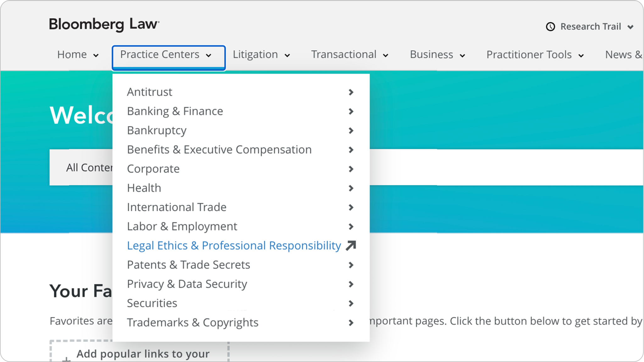This screenshot has width=644, height=362.
Task: Click the Bloomberg Law logo
Action: tap(104, 24)
